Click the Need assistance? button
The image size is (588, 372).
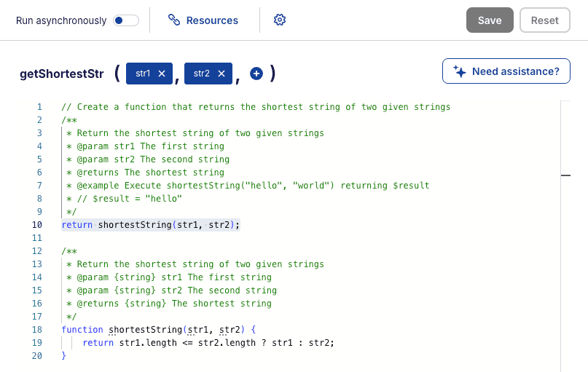[506, 71]
